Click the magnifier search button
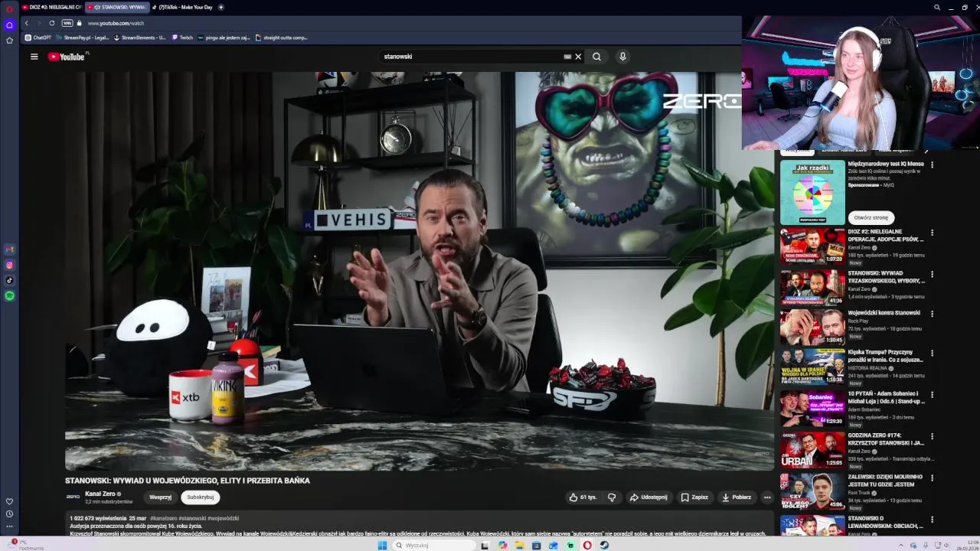Image resolution: width=980 pixels, height=551 pixels. [596, 57]
